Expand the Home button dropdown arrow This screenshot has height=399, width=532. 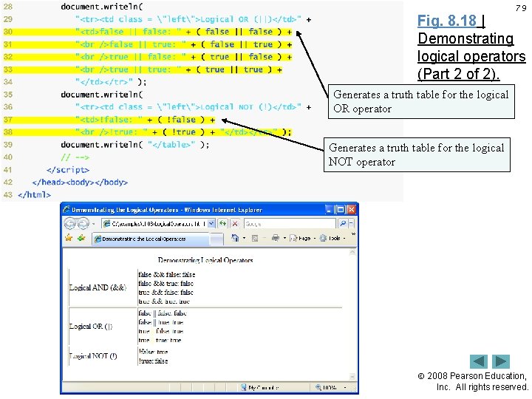[244, 239]
